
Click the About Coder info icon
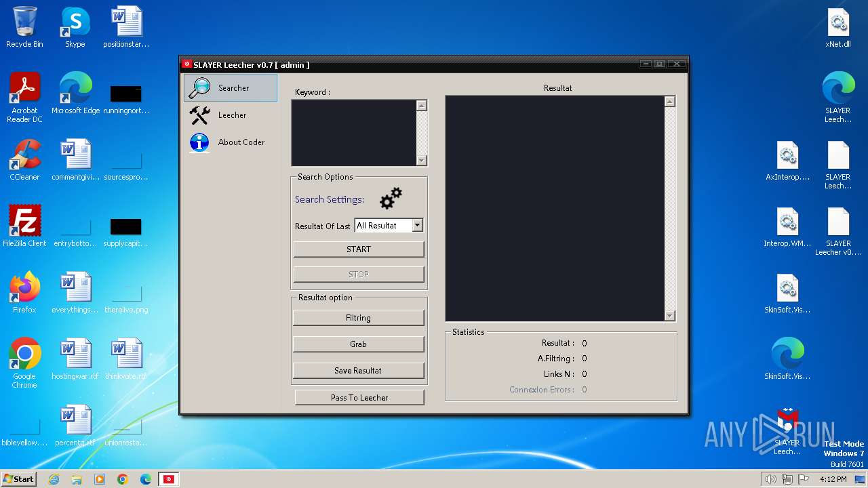[x=199, y=142]
